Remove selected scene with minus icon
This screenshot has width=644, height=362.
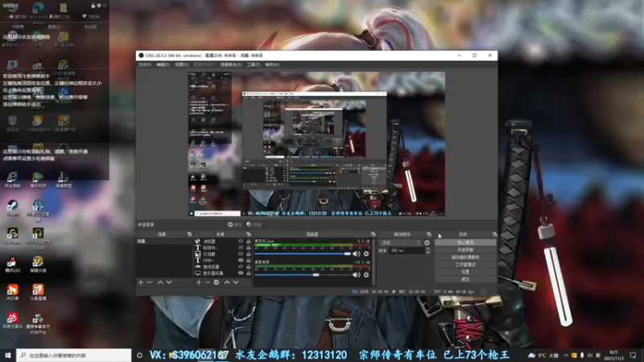click(150, 282)
